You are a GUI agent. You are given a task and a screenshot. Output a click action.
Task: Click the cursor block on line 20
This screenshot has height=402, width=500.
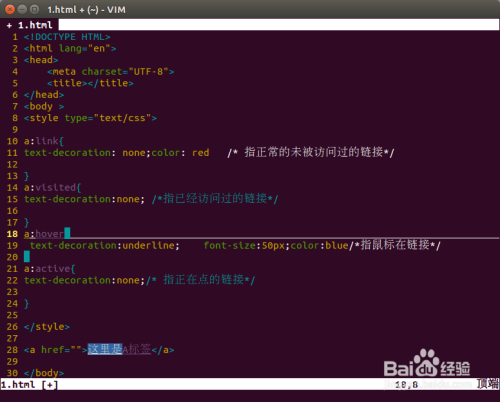[x=27, y=257]
